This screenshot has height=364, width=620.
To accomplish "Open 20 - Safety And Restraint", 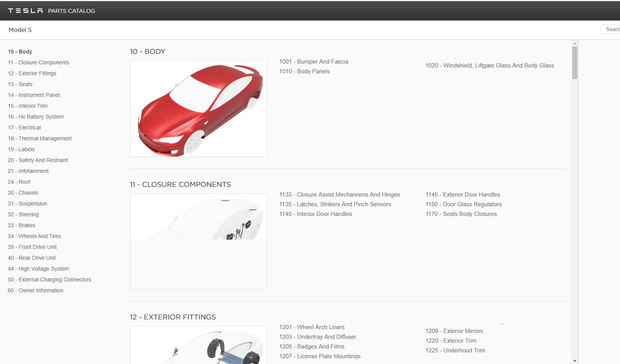I will pos(38,160).
